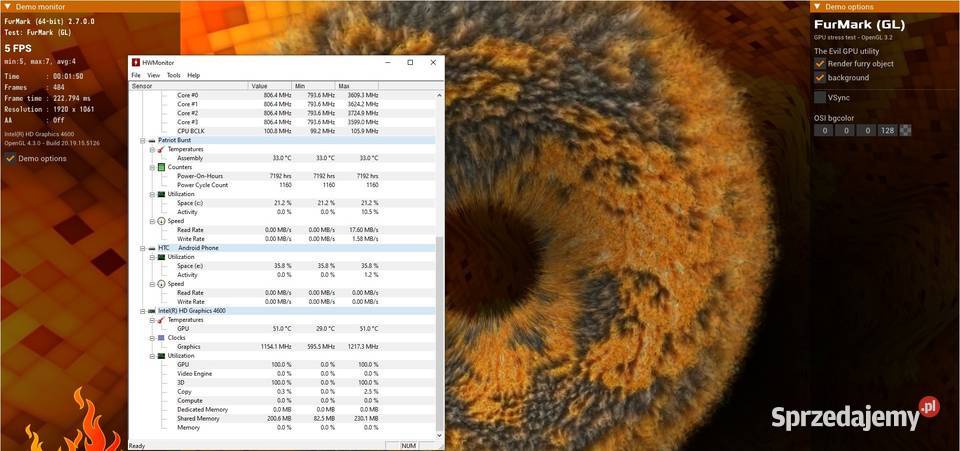The image size is (960, 451).
Task: Click the purple Clocks icon
Action: 161,338
